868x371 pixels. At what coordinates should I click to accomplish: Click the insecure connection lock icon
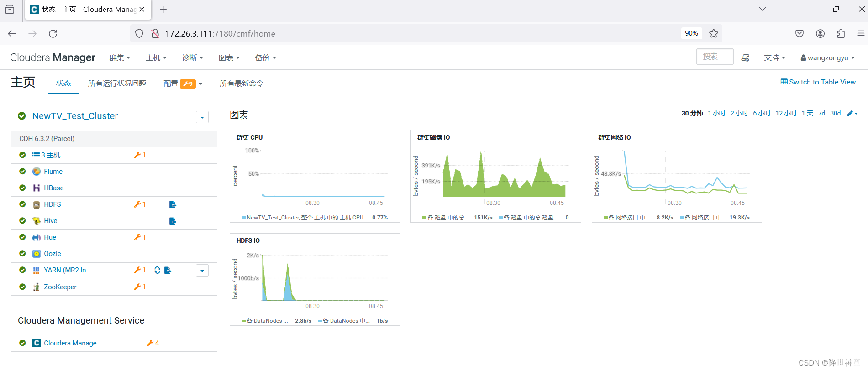pyautogui.click(x=155, y=33)
